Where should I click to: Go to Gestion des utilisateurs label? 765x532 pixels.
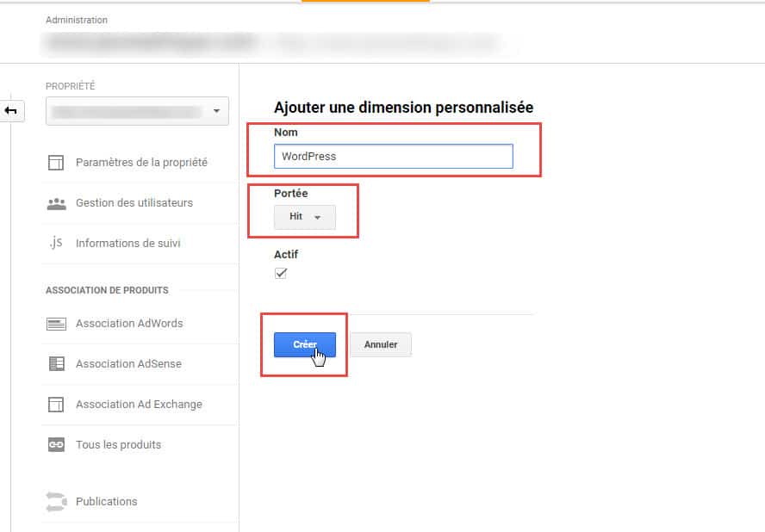134,203
